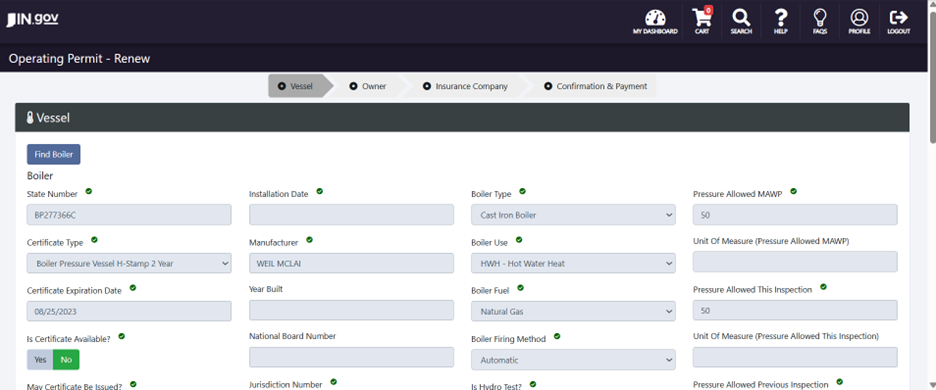The height and width of the screenshot is (390, 936).
Task: Select Yes for Is Certificate Available
Action: (40, 360)
